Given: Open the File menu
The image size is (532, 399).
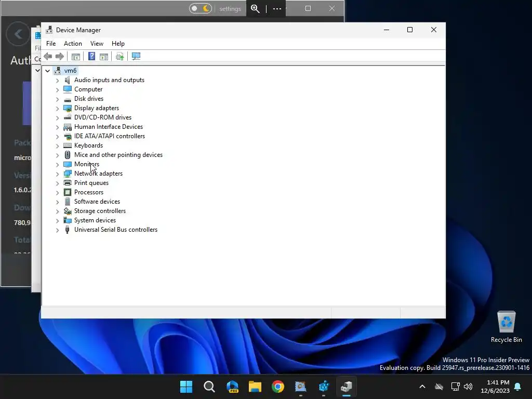Looking at the screenshot, I should pyautogui.click(x=51, y=44).
